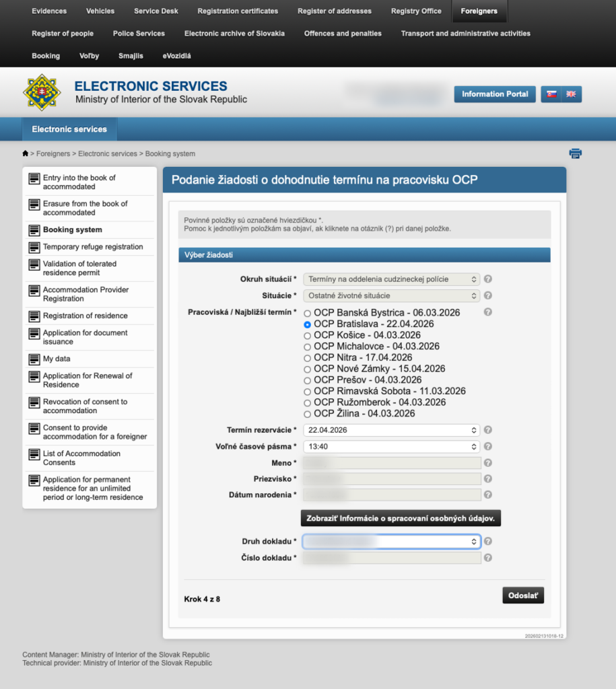Switch language using the Slovak flag icon
Screen dimensions: 616x689
pyautogui.click(x=551, y=94)
